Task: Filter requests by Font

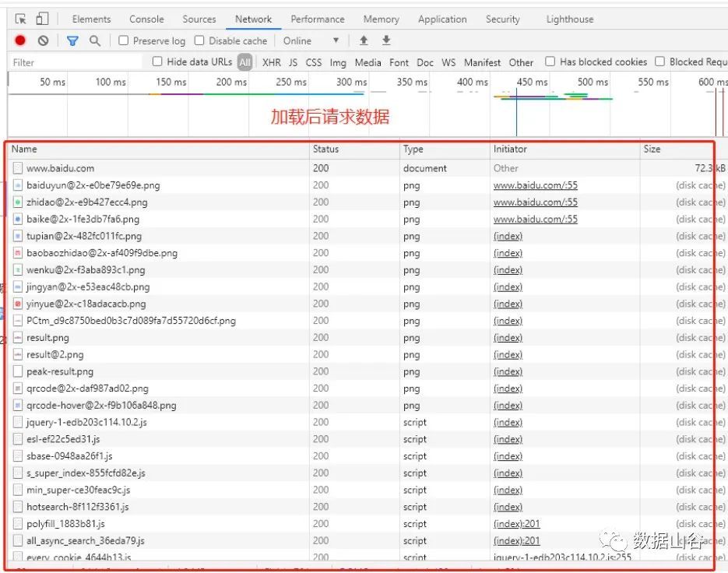Action: pos(399,62)
